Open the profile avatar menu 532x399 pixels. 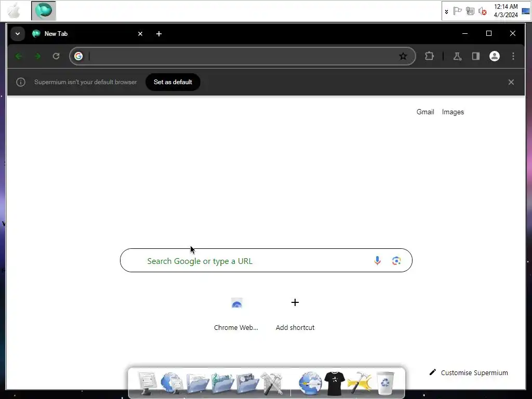(495, 56)
